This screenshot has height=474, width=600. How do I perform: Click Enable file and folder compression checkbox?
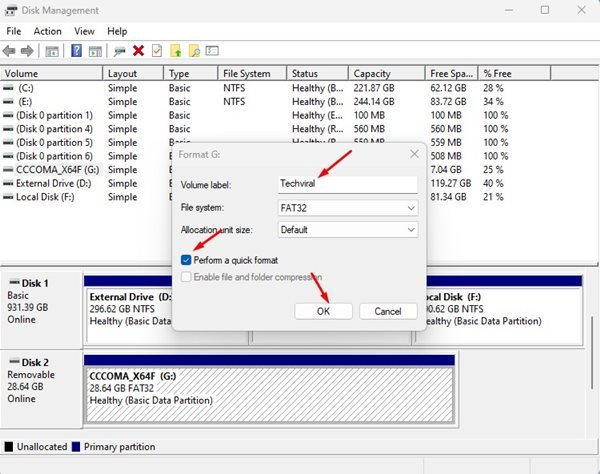(x=187, y=276)
